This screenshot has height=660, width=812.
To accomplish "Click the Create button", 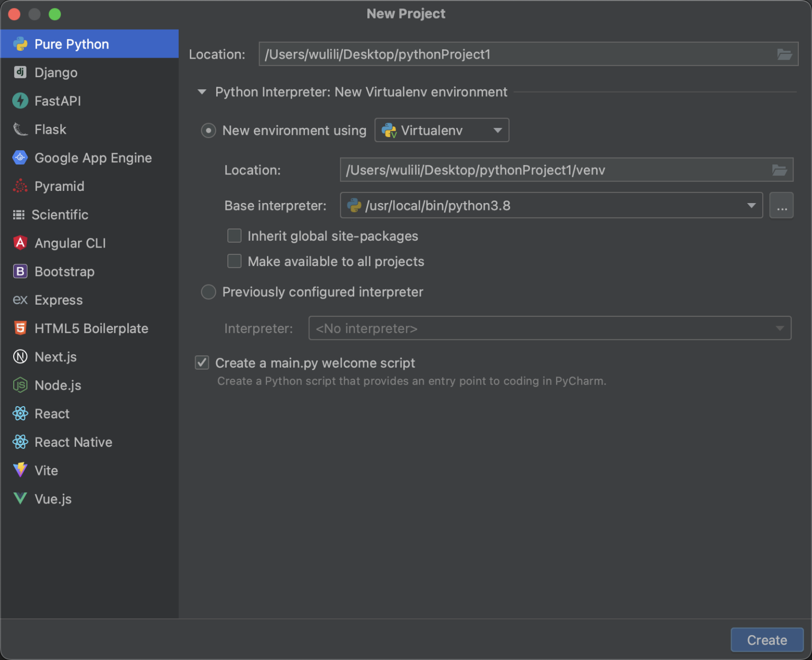I will (767, 640).
